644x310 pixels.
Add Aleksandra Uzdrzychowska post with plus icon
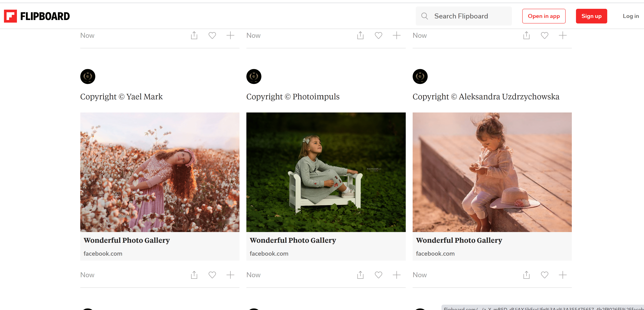[x=563, y=275]
